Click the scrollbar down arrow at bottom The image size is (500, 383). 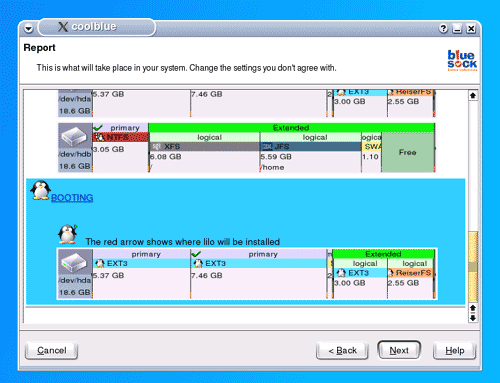[473, 318]
